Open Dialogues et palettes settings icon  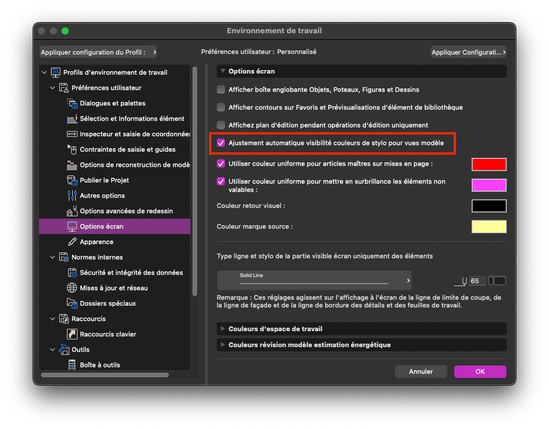[x=72, y=103]
